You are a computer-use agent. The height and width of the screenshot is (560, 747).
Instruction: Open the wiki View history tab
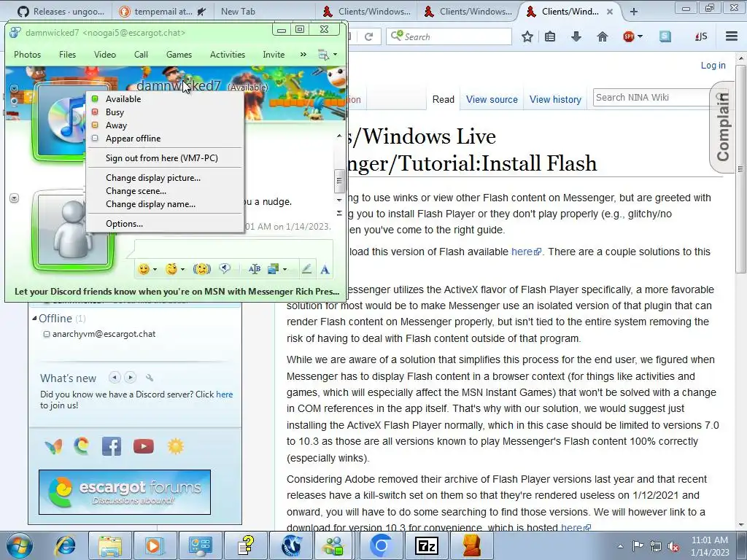[555, 99]
